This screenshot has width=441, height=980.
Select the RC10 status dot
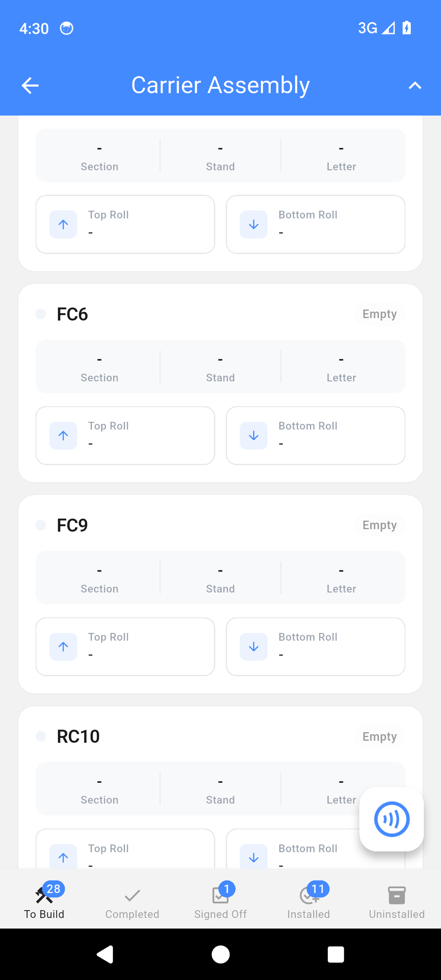[x=41, y=736]
